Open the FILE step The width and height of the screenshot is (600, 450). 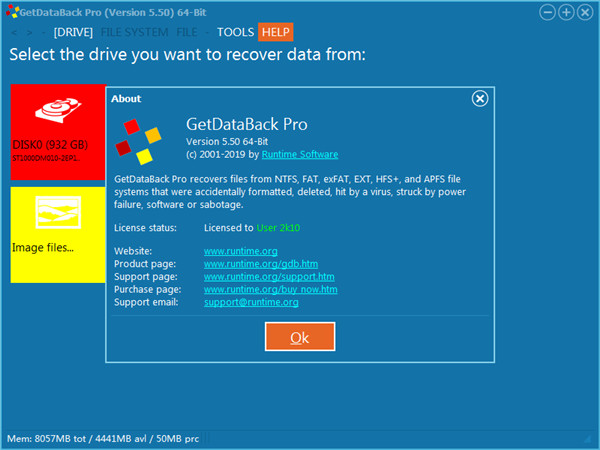(x=187, y=32)
